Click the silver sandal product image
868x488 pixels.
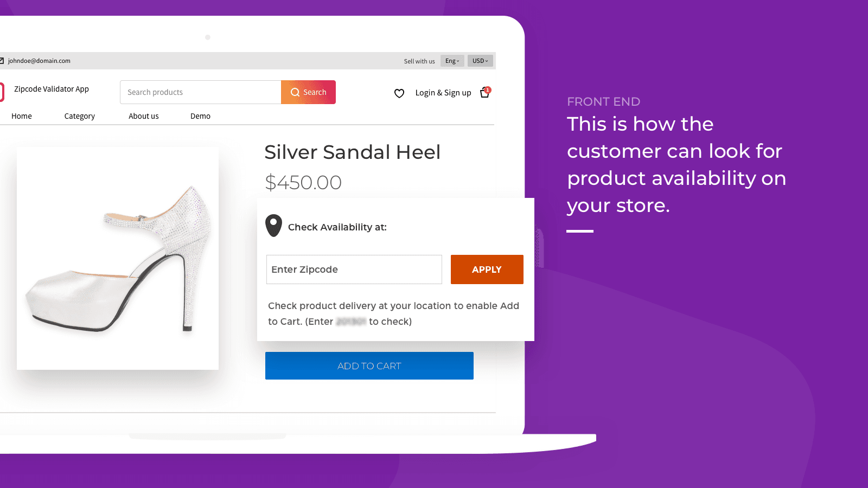pyautogui.click(x=118, y=258)
